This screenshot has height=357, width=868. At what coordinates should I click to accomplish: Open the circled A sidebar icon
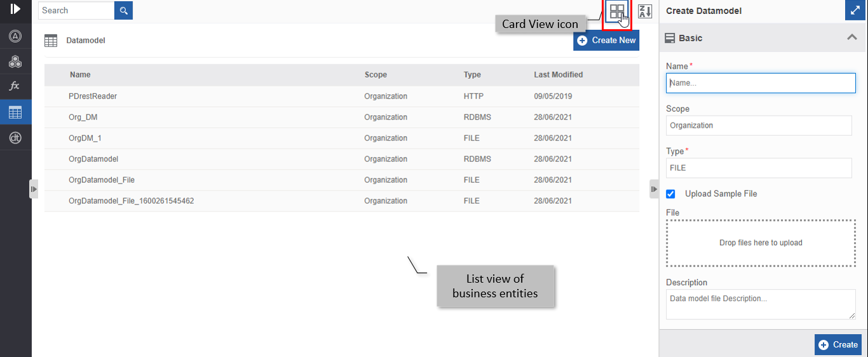click(15, 36)
